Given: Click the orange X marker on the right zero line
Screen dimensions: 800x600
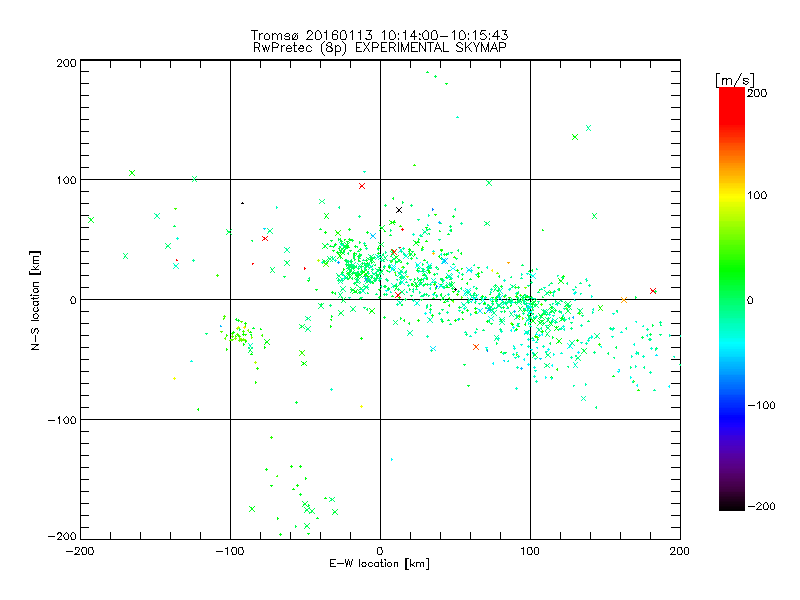Looking at the screenshot, I should (624, 299).
